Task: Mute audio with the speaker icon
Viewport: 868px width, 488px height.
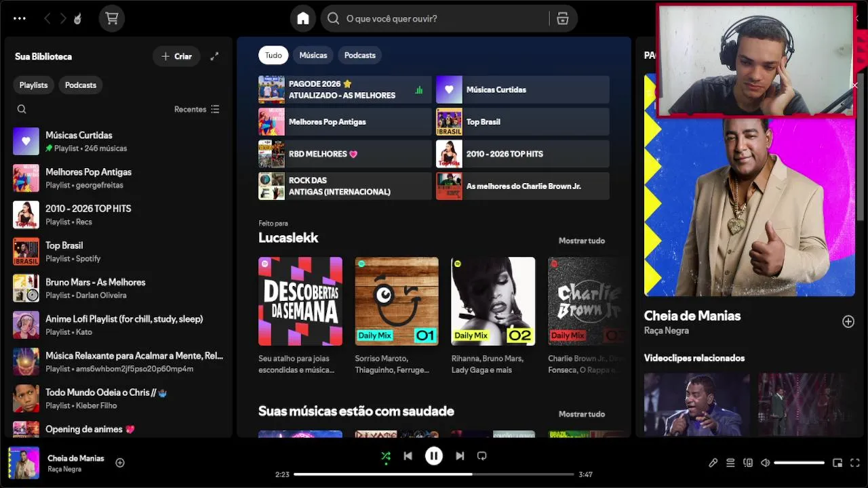Action: point(766,463)
